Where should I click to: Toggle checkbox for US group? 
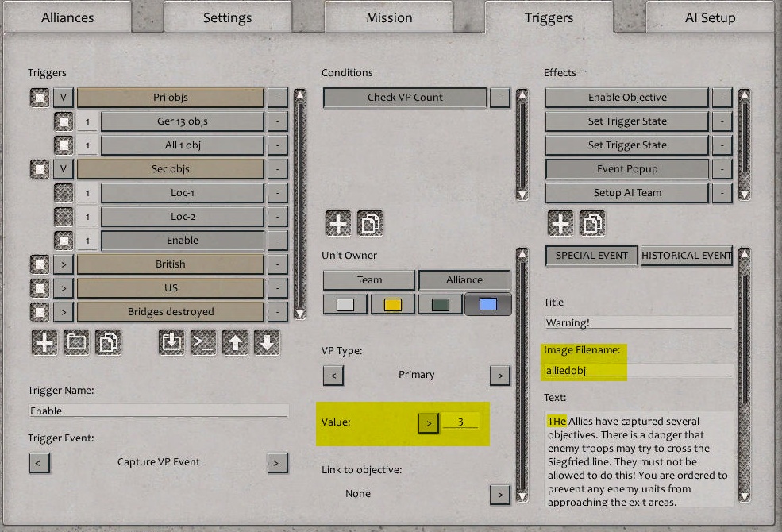(x=40, y=288)
